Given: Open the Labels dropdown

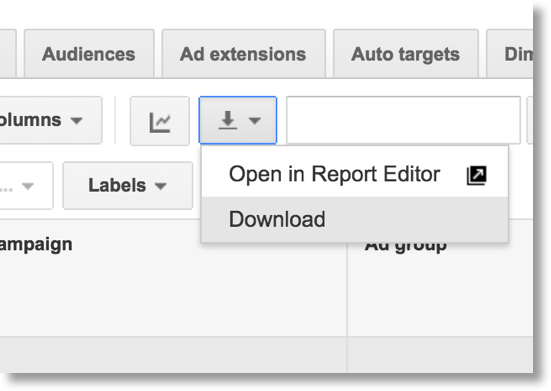Looking at the screenshot, I should click(128, 185).
